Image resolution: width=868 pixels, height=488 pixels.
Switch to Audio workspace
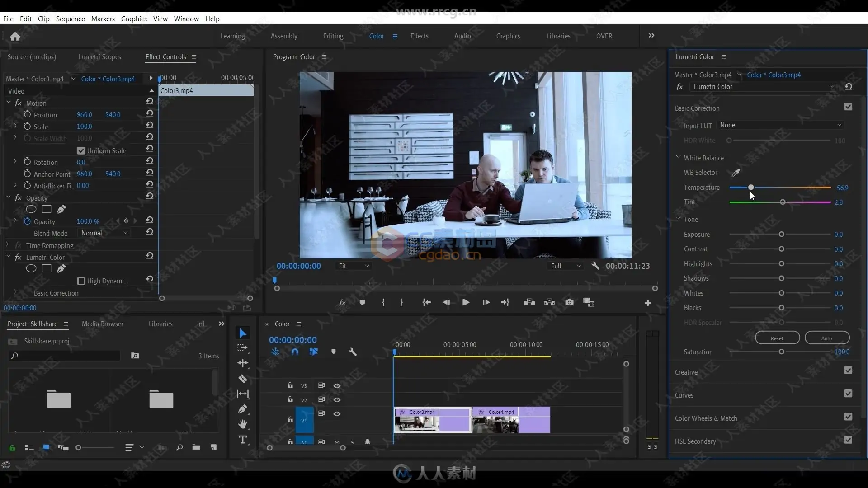point(462,36)
